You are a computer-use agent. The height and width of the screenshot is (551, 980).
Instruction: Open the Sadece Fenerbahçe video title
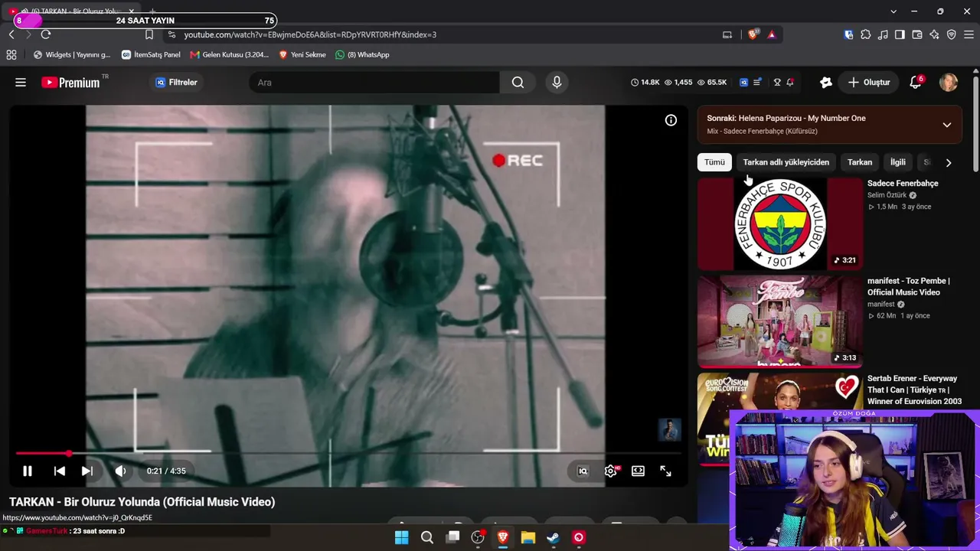pyautogui.click(x=903, y=184)
